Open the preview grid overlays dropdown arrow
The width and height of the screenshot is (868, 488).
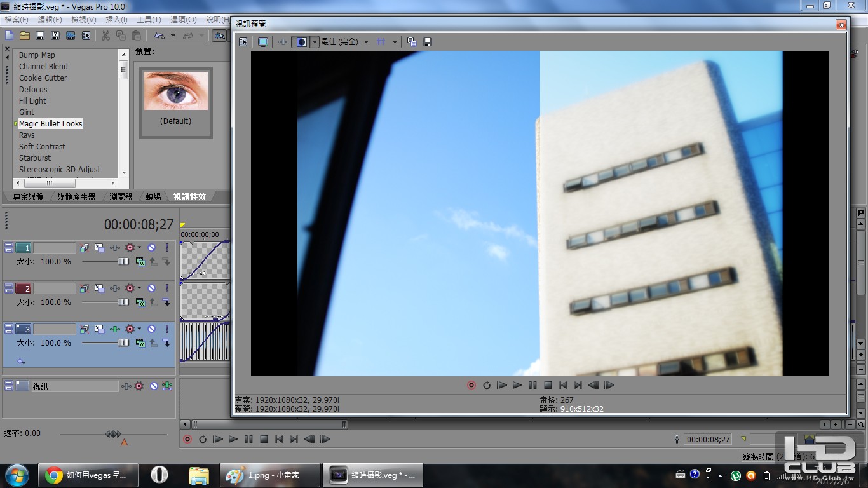(395, 42)
